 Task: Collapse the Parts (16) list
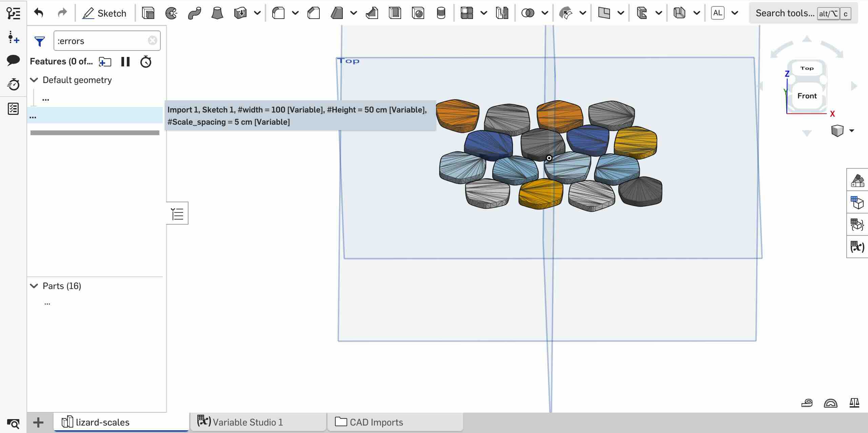pos(34,286)
